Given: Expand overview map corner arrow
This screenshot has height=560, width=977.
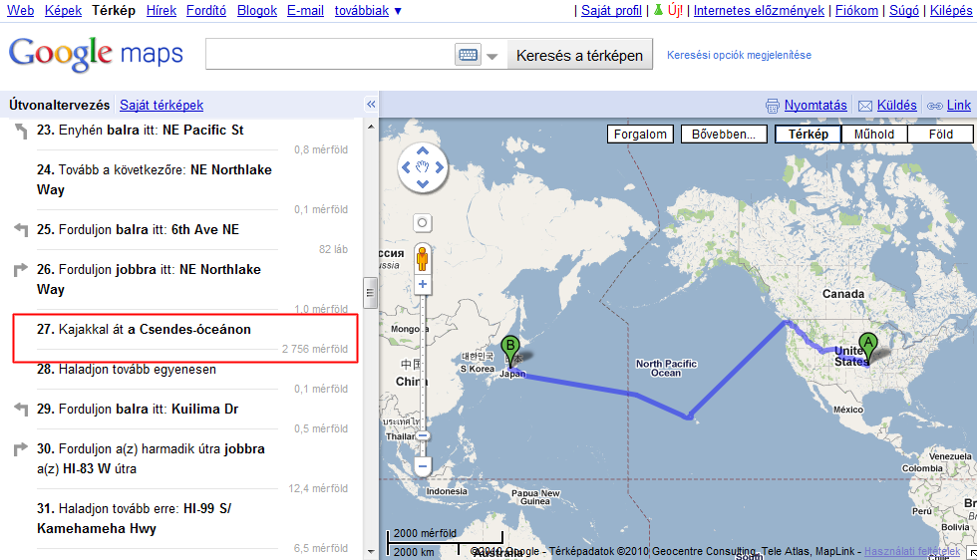Looking at the screenshot, I should pyautogui.click(x=971, y=553).
